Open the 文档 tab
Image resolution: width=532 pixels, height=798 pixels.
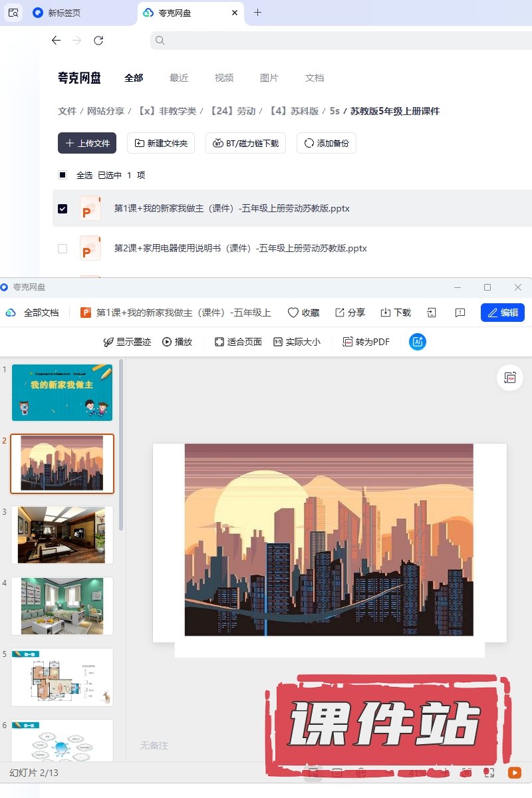[x=315, y=78]
